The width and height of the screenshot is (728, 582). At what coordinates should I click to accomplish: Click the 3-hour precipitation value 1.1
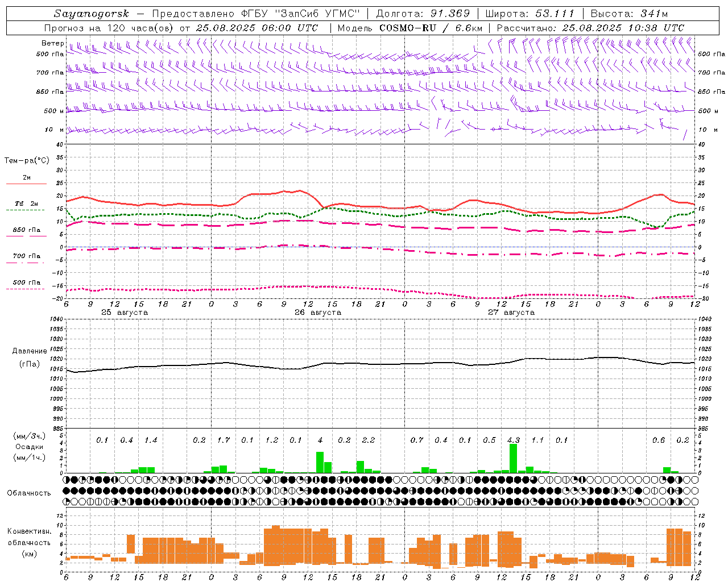tap(537, 440)
